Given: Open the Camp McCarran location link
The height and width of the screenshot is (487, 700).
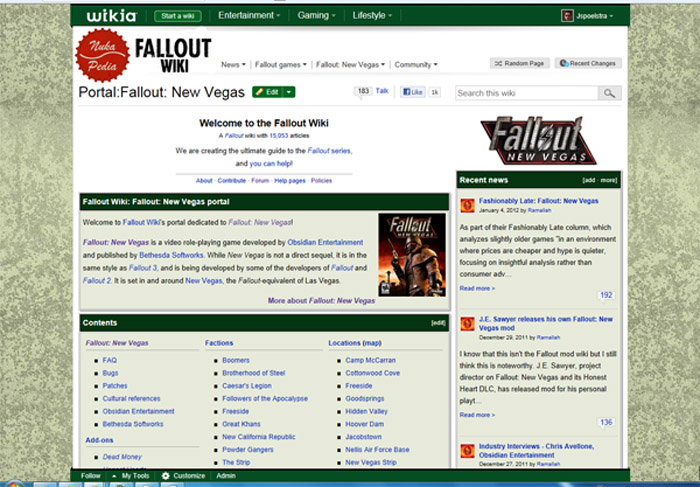Looking at the screenshot, I should [x=371, y=360].
